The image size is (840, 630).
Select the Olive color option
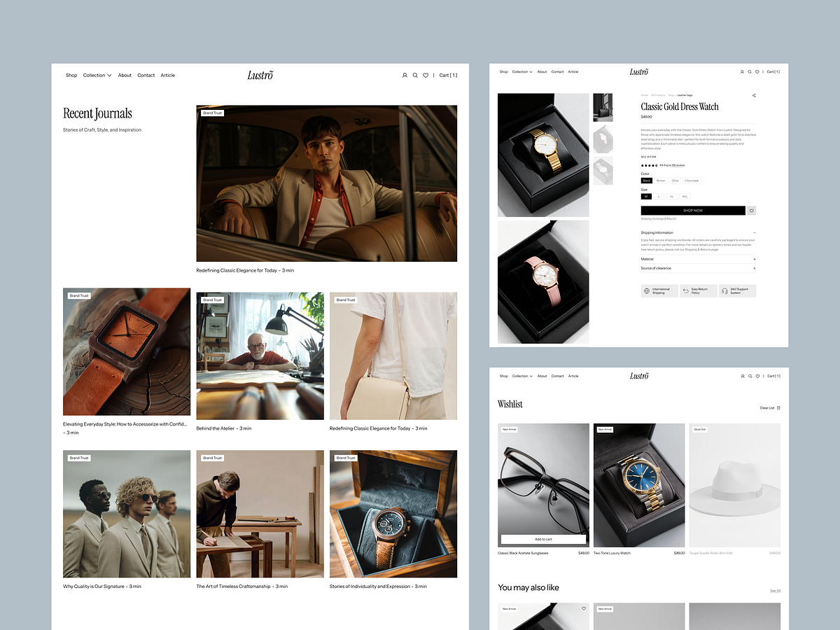click(675, 181)
